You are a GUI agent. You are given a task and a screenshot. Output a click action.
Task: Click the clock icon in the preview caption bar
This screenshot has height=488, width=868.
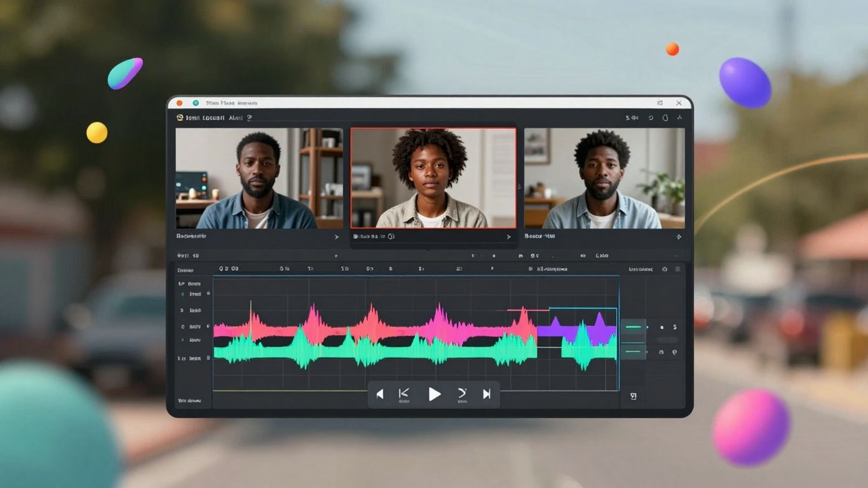coord(392,236)
